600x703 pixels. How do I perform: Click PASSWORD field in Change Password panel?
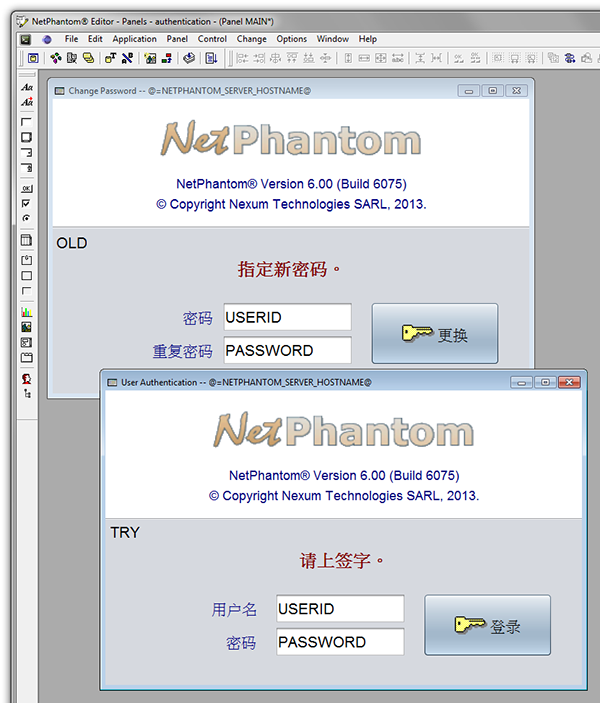(x=287, y=351)
